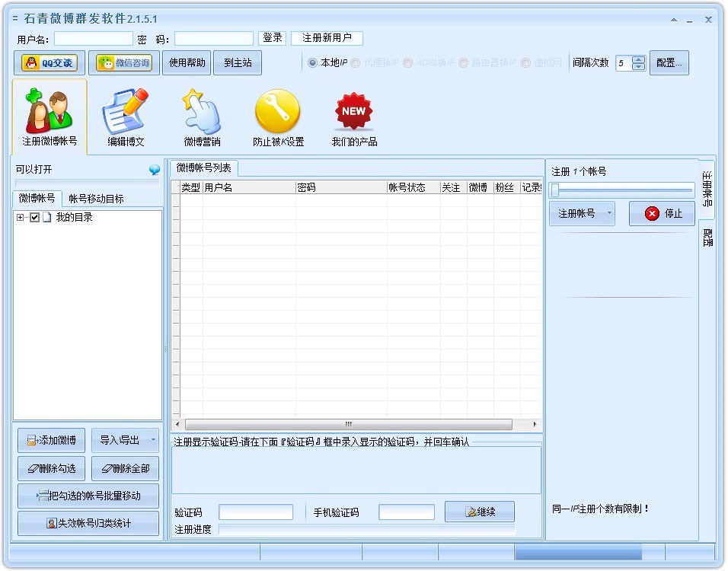Viewport: 728px width, 571px height.
Task: Click the 验证码 input field
Action: pos(256,512)
